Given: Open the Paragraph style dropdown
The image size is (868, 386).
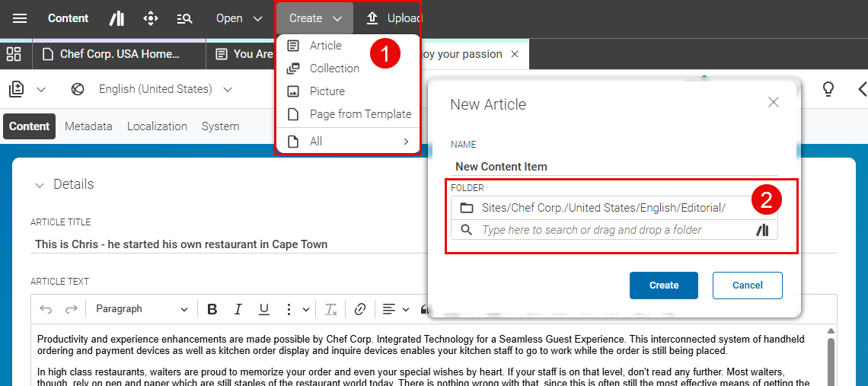Looking at the screenshot, I should tap(142, 309).
